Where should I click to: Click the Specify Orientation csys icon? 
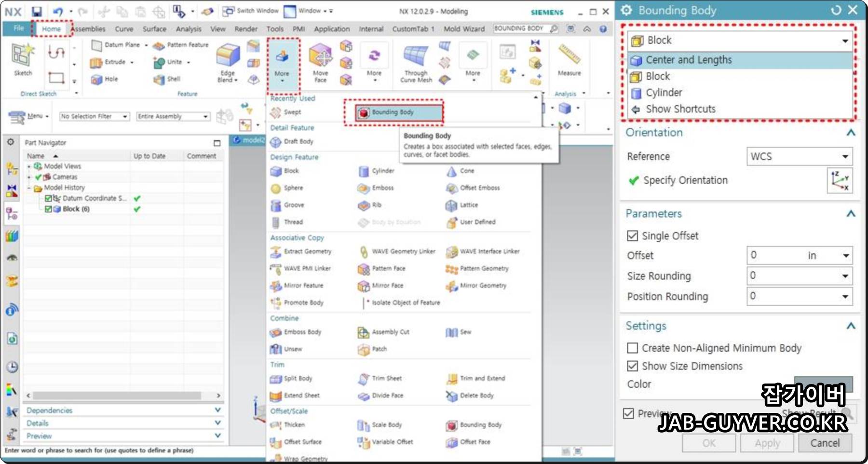pyautogui.click(x=839, y=180)
